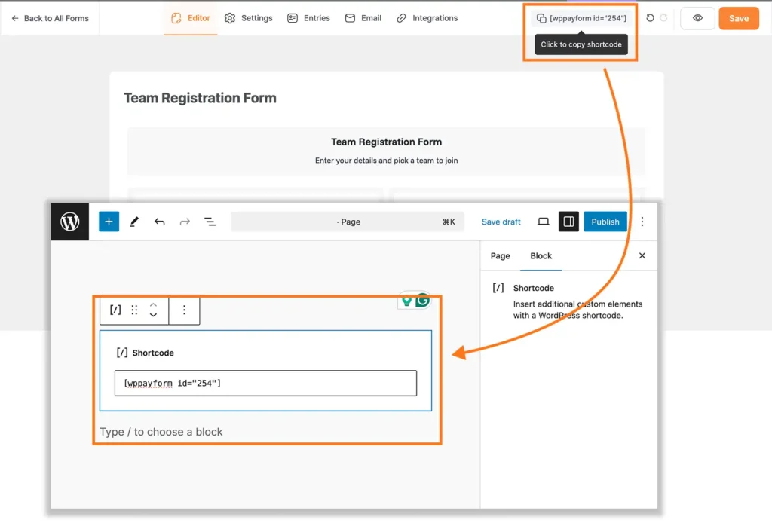The image size is (772, 532).
Task: Click Save draft link
Action: point(501,222)
